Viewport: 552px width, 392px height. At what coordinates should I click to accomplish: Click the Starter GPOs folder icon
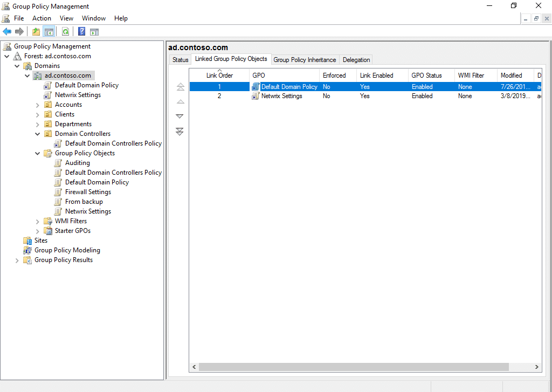(x=48, y=231)
